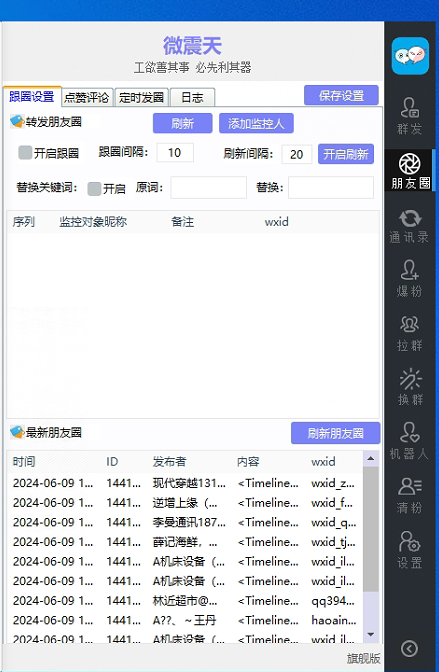Click the 开启刷新 button
The height and width of the screenshot is (672, 439).
[x=346, y=154]
